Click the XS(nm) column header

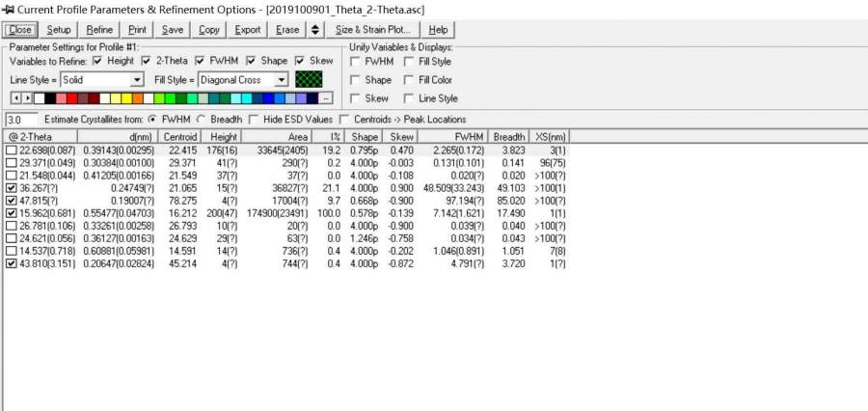tap(549, 136)
